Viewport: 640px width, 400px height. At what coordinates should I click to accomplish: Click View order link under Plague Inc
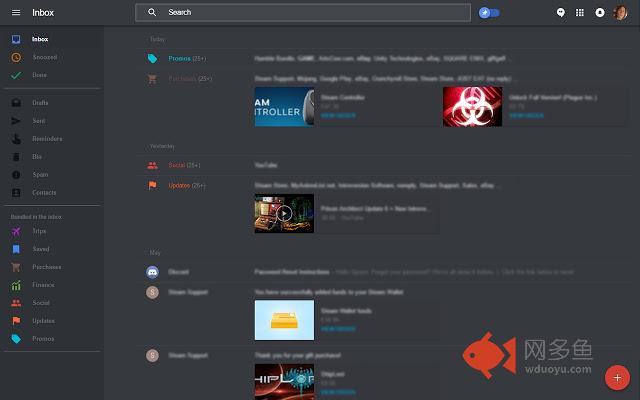point(526,116)
